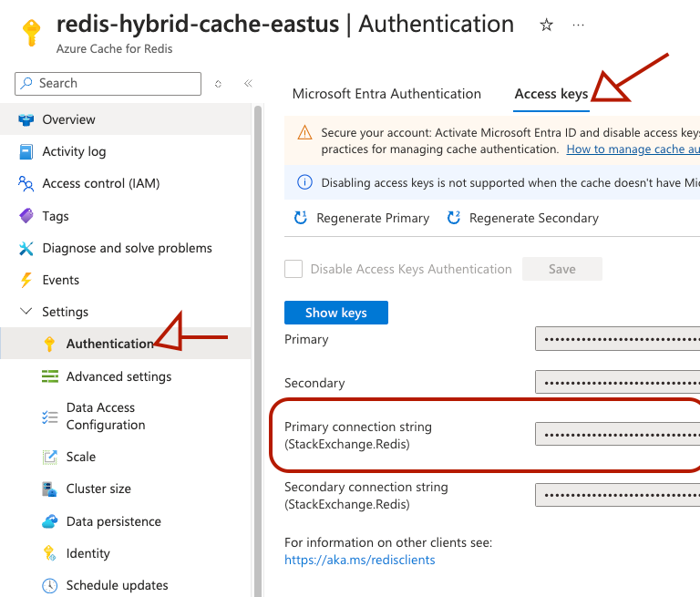
Task: Click the Cluster size server icon
Action: click(49, 489)
